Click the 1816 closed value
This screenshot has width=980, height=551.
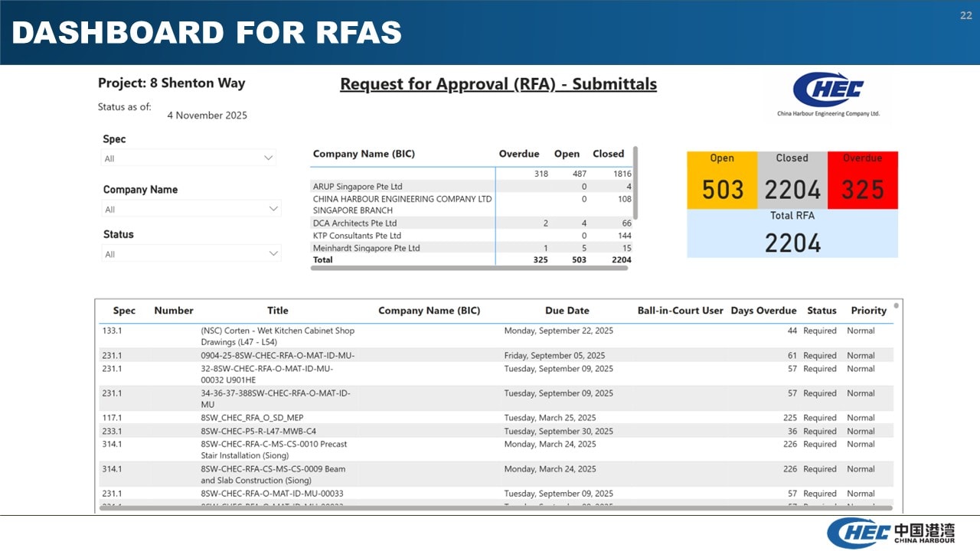(622, 174)
